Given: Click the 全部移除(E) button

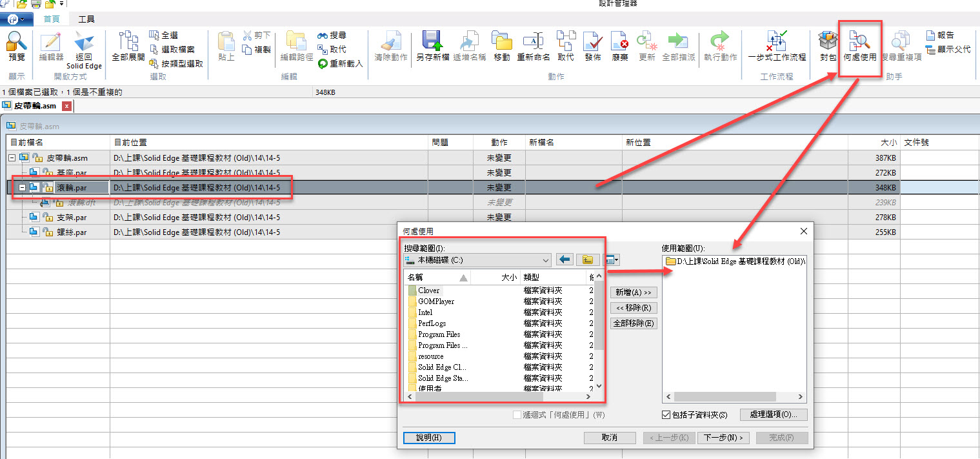Looking at the screenshot, I should (634, 323).
